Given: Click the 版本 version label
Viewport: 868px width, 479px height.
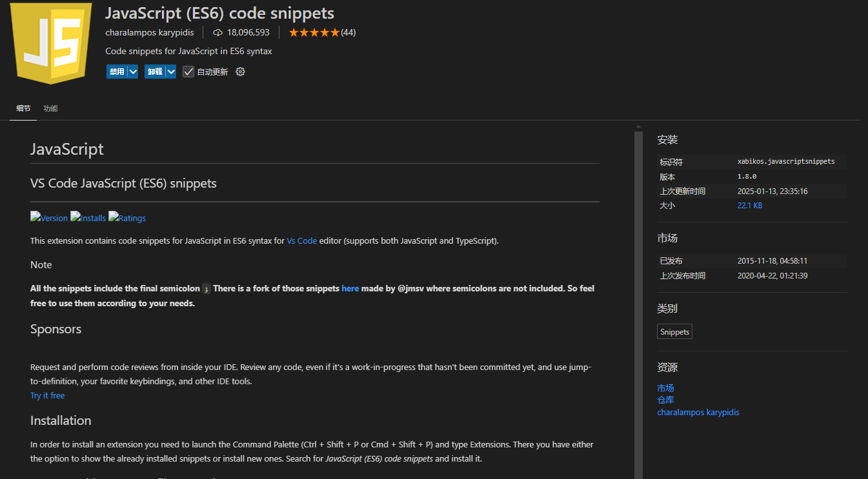Looking at the screenshot, I should (x=667, y=176).
